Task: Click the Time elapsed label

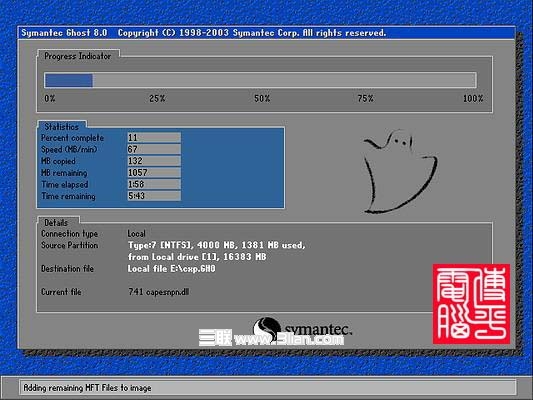Action: pos(65,185)
